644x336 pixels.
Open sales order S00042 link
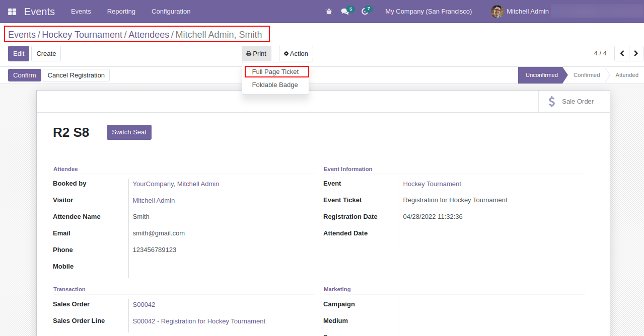pyautogui.click(x=144, y=305)
